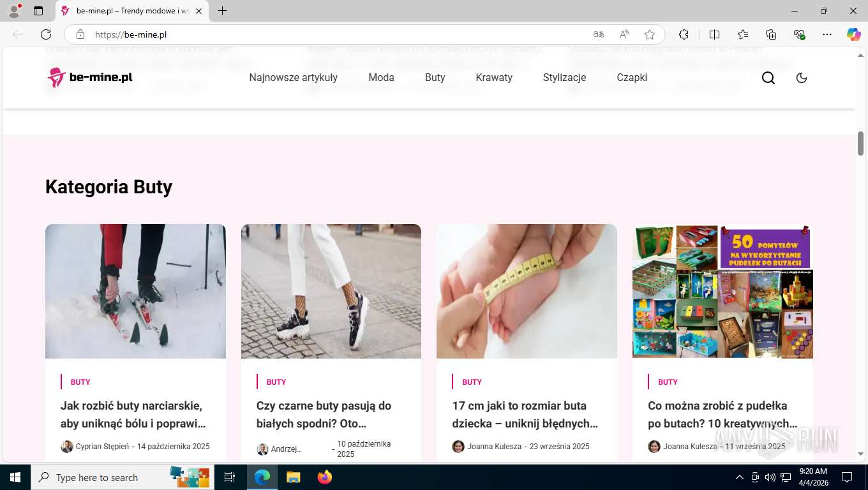The width and height of the screenshot is (868, 490).
Task: Open Browser essentials heart icon
Action: tap(799, 34)
